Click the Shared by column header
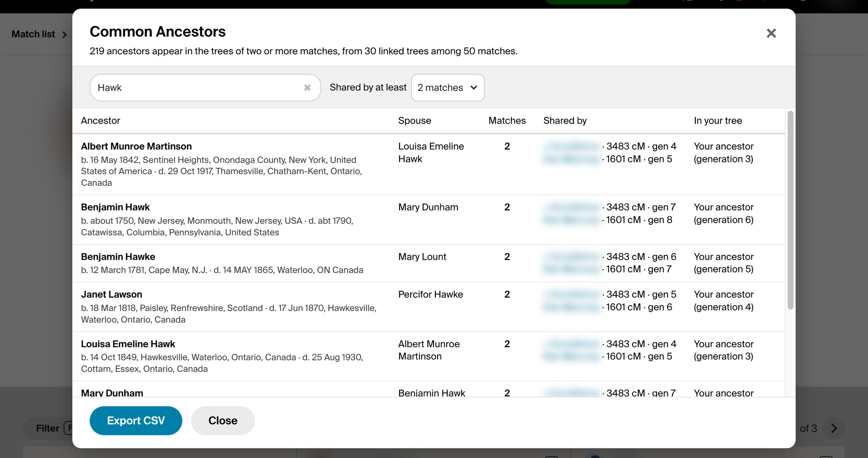This screenshot has height=458, width=868. pos(565,121)
